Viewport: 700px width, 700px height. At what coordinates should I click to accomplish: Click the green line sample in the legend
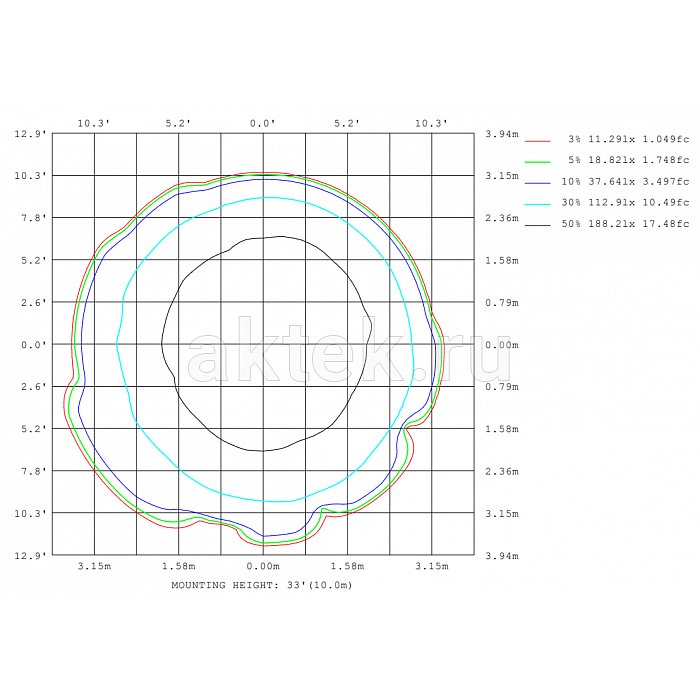tap(538, 162)
